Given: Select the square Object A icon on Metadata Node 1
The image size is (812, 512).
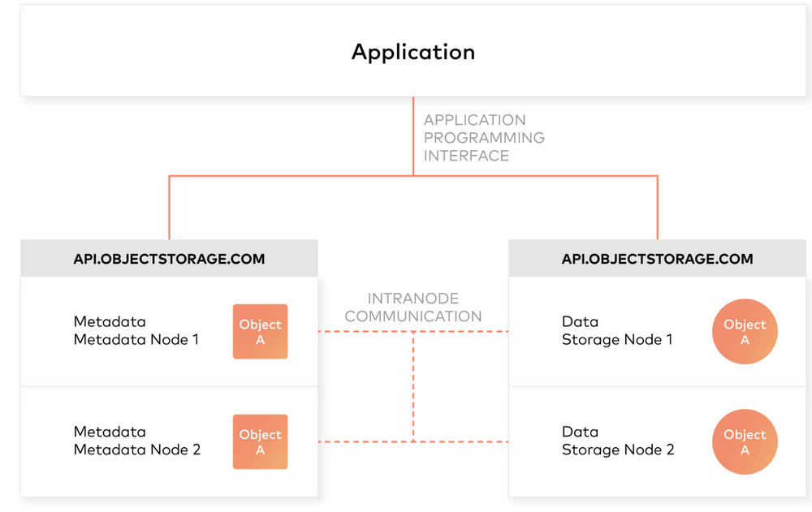Looking at the screenshot, I should pyautogui.click(x=260, y=331).
